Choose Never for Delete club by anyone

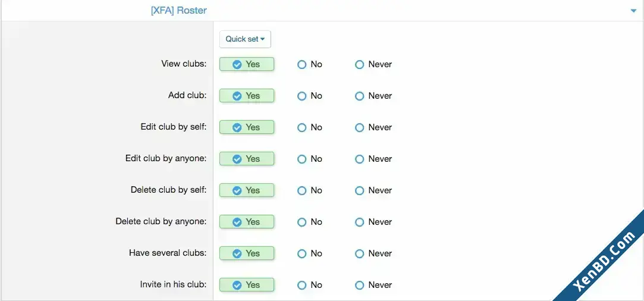[x=373, y=222]
